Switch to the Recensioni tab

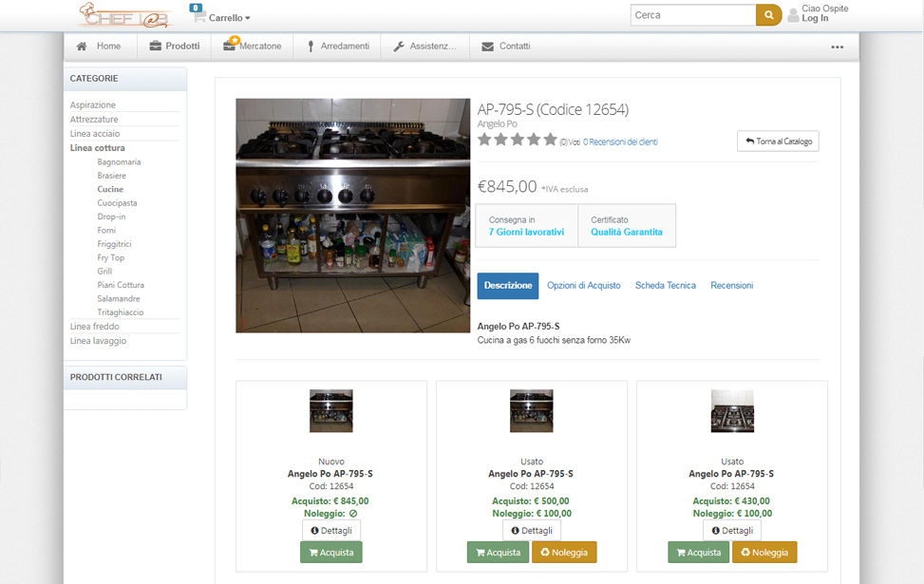pyautogui.click(x=731, y=285)
